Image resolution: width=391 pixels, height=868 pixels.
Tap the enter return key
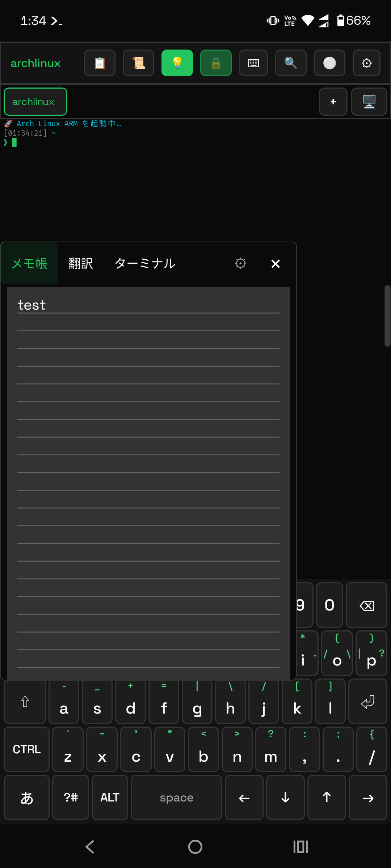point(368,702)
